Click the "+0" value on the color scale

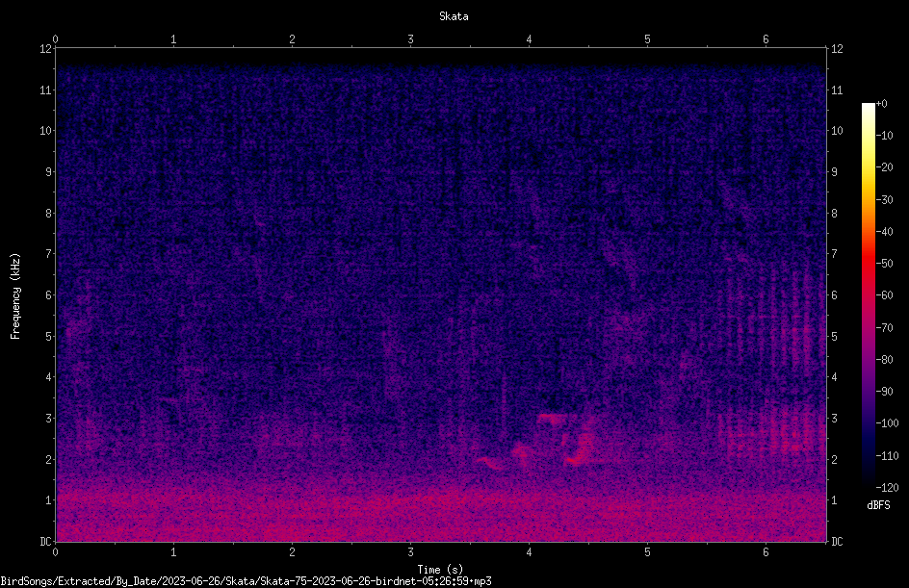[x=881, y=104]
